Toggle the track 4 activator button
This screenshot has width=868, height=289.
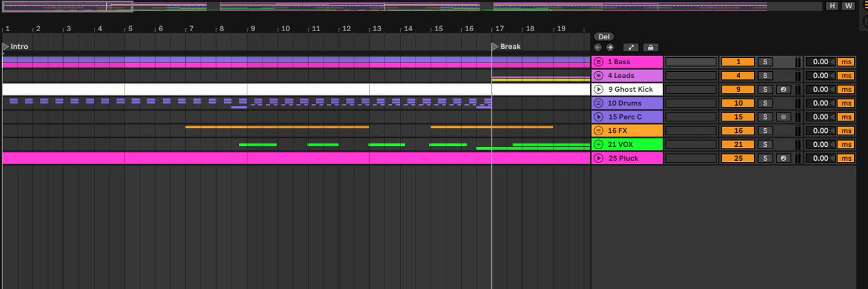click(x=738, y=76)
